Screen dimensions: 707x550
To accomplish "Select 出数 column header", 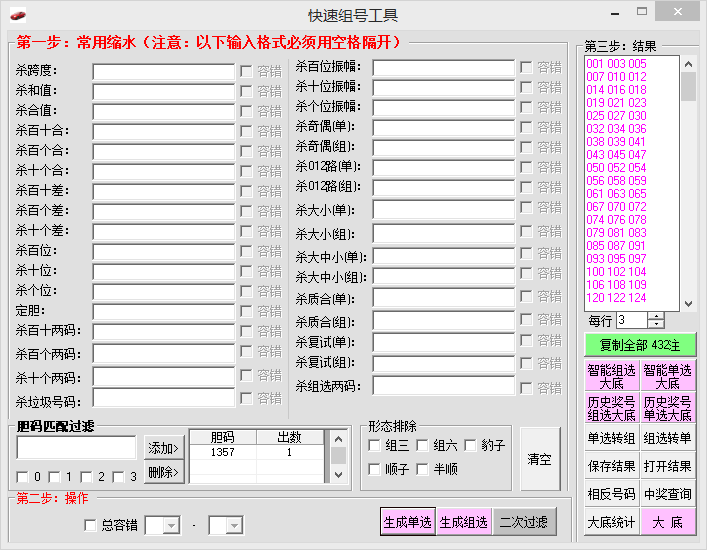I will coord(289,437).
